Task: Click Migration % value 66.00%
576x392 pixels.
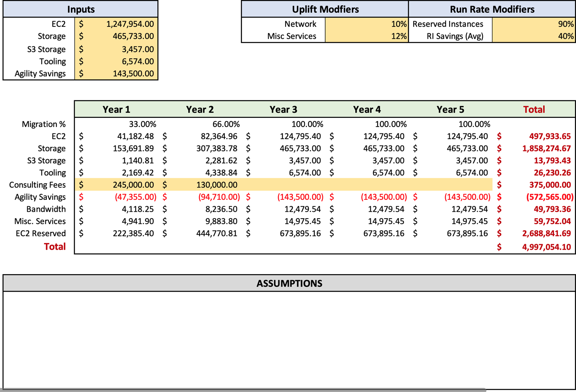Action: (226, 124)
